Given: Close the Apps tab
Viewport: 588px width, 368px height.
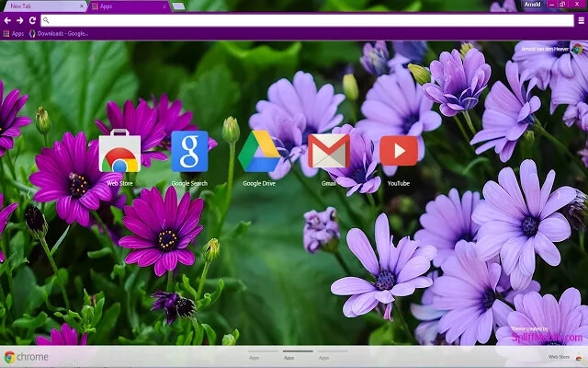Looking at the screenshot, I should (x=164, y=6).
